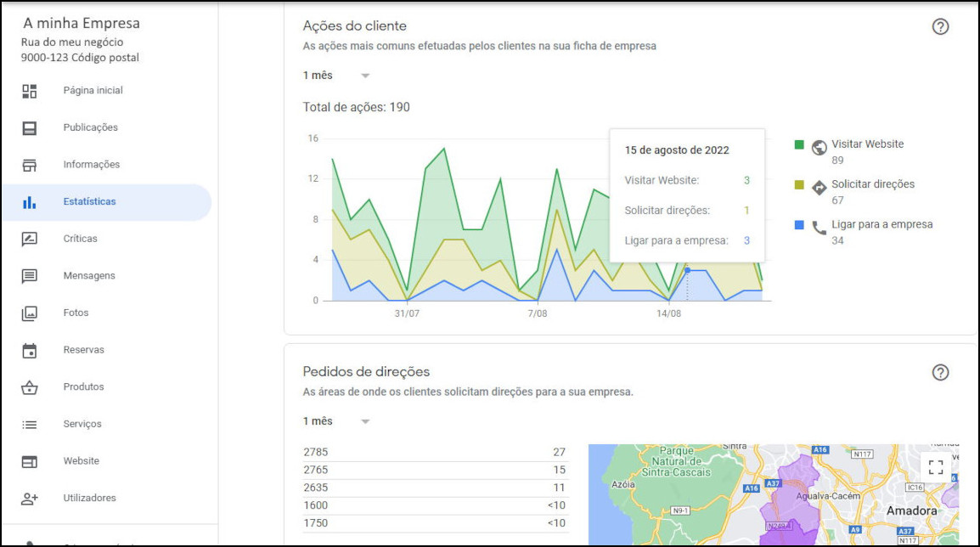Click the Mensagens chat icon
The height and width of the screenshot is (547, 980).
30,276
